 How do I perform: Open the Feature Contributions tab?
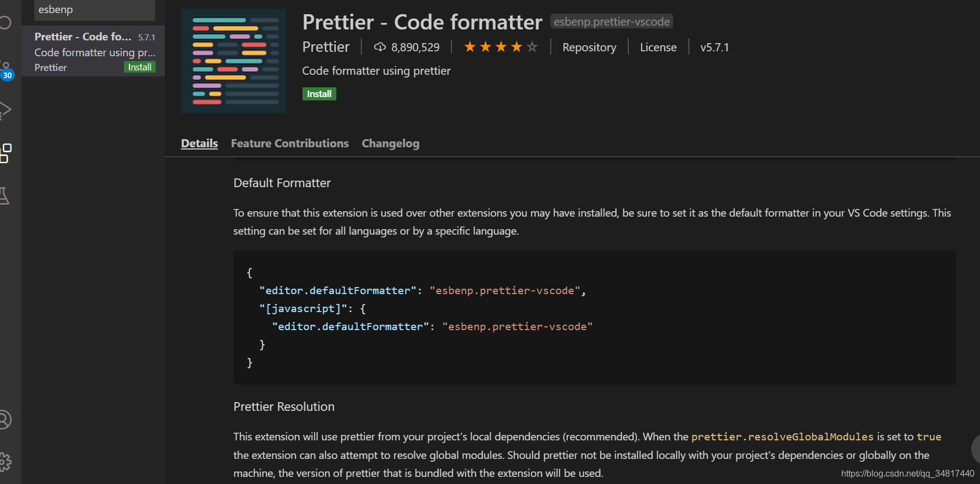289,144
